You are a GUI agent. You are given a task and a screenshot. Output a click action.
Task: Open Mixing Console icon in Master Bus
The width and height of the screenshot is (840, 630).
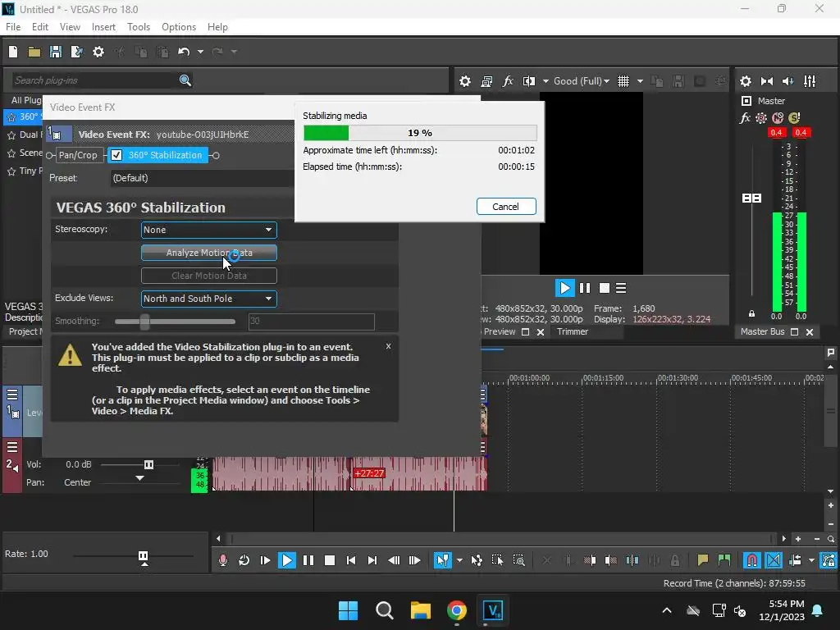click(x=810, y=81)
